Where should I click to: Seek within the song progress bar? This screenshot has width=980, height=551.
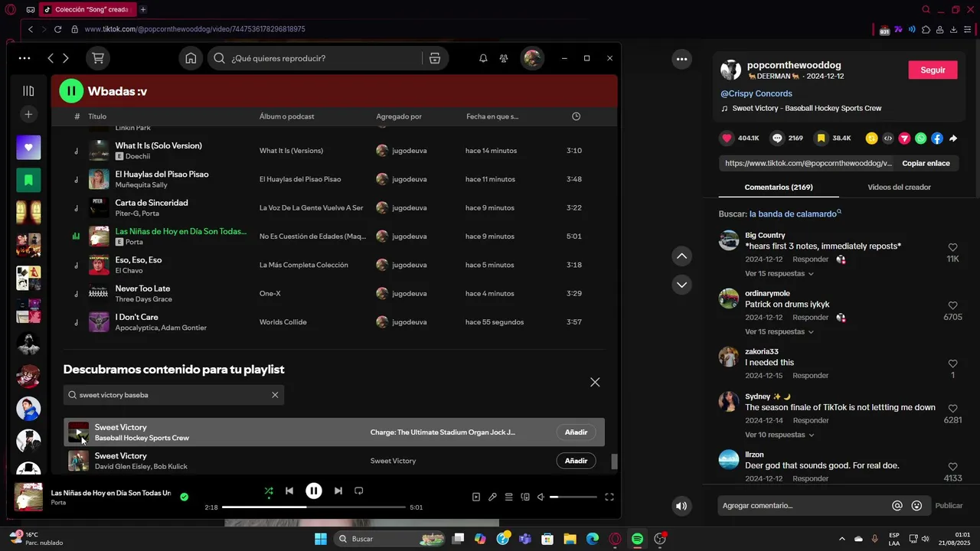[314, 507]
